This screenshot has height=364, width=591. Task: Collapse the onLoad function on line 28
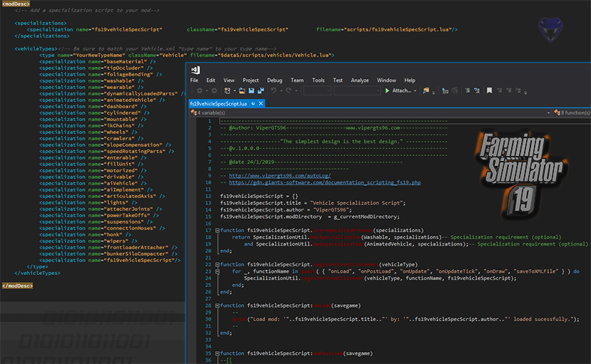[217, 306]
